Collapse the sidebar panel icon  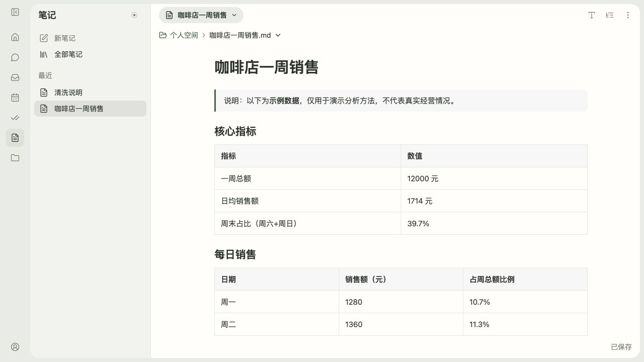(15, 12)
